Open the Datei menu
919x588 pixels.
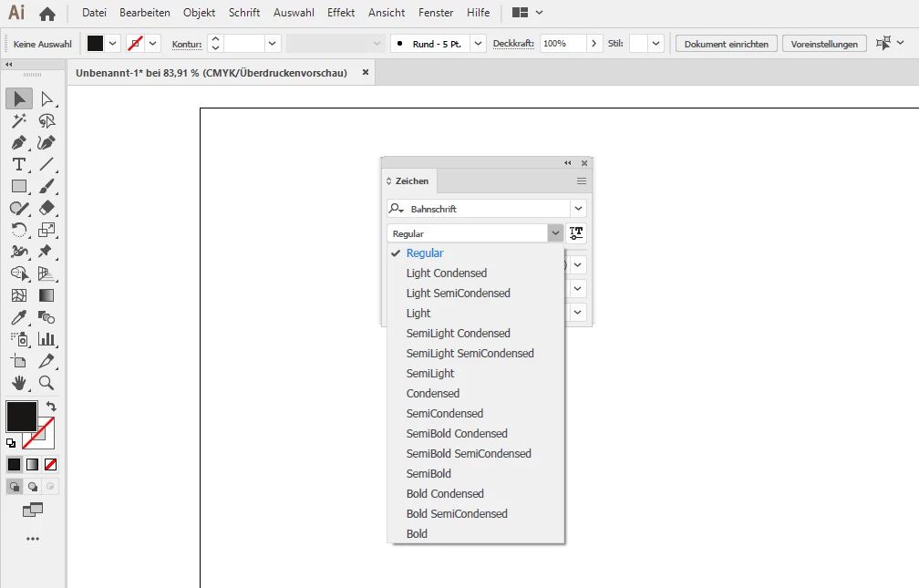pos(95,13)
